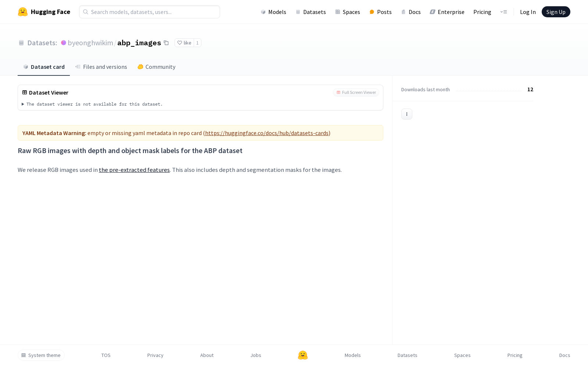
Task: Open Docs in top navigation
Action: click(411, 12)
